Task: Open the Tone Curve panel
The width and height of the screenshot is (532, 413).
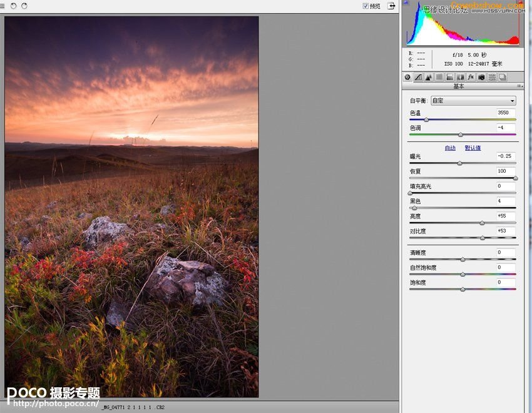Action: 418,78
